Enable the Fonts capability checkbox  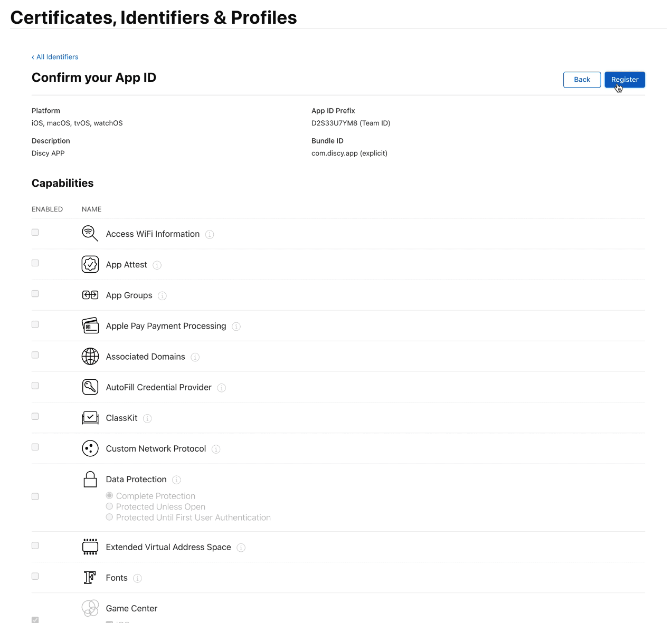pos(35,576)
